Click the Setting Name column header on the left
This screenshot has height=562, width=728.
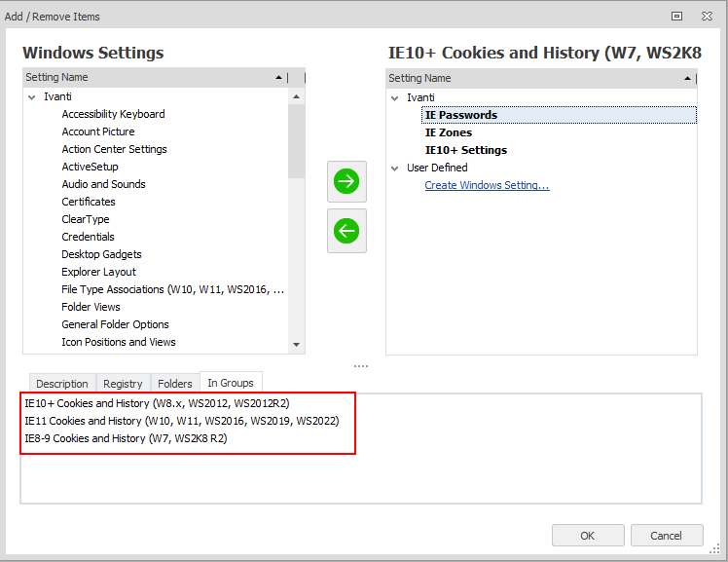pyautogui.click(x=146, y=77)
